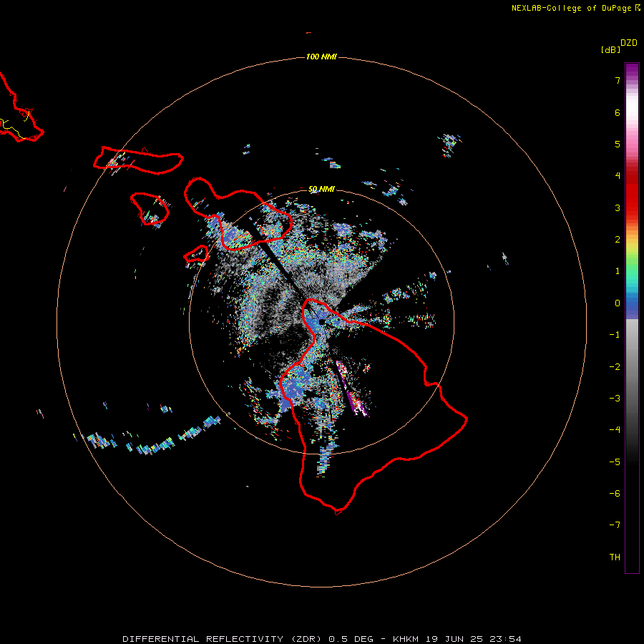644x644 pixels.
Task: Click the 100 NMI range ring label
Action: tap(321, 57)
